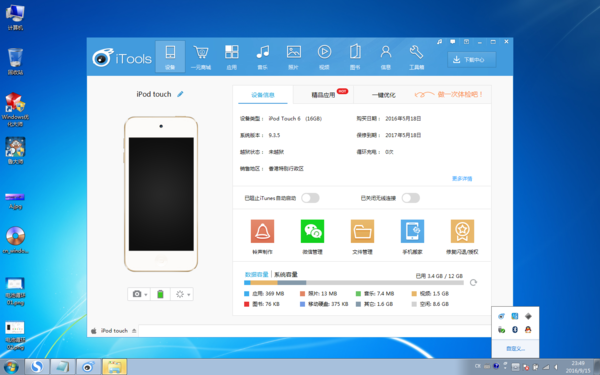Click the orange 视频 1.5 GB swatch
Screen dimensions: 600x375
pos(414,294)
